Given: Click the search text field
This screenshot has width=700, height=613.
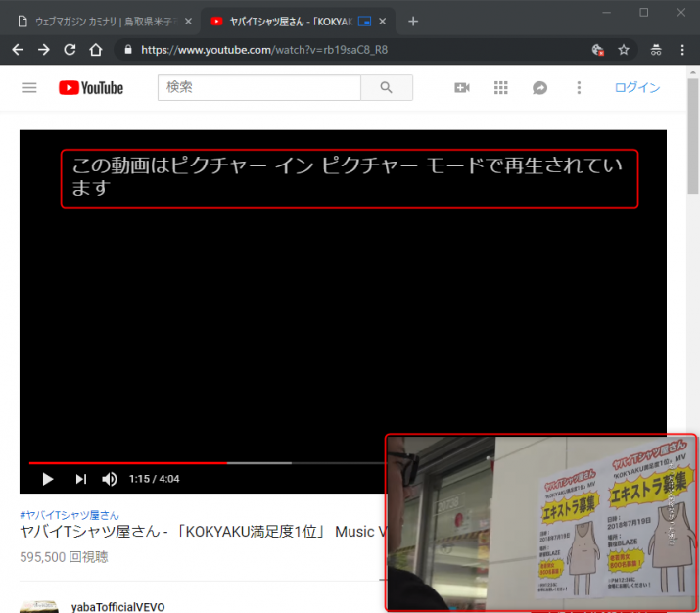Looking at the screenshot, I should [x=259, y=88].
